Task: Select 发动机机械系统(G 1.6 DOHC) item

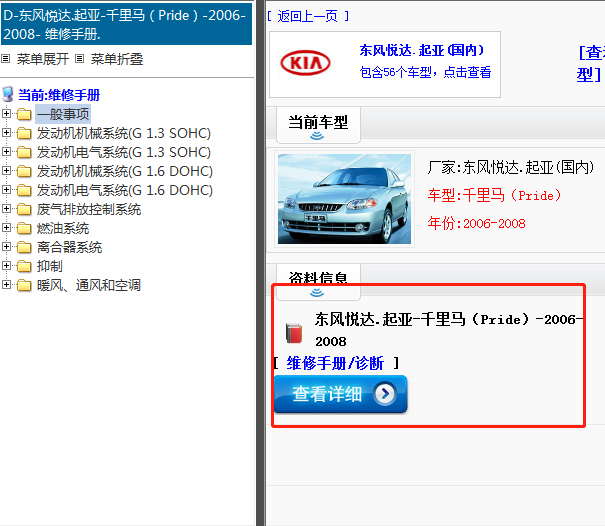Action: coord(125,171)
